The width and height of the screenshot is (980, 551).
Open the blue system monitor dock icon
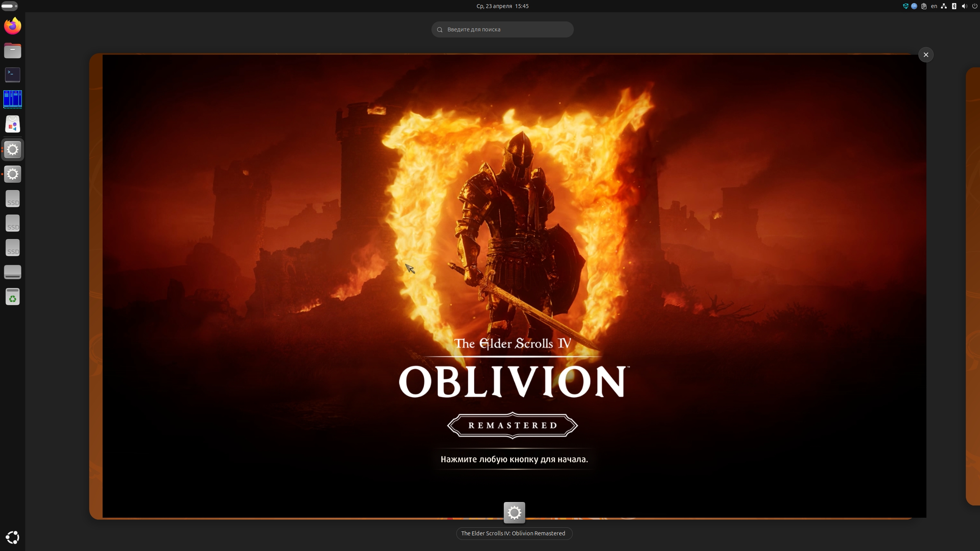[13, 99]
